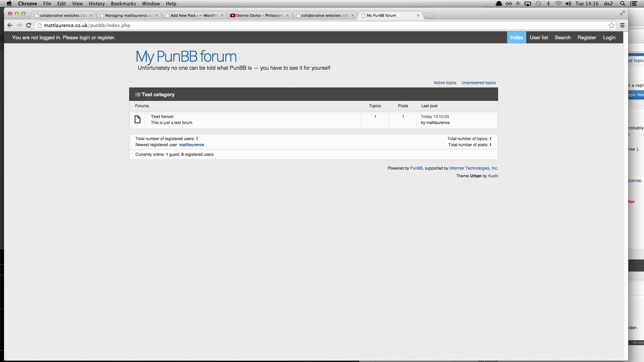Bookmark page with star icon
Screen dimensions: 644x362
click(x=611, y=25)
